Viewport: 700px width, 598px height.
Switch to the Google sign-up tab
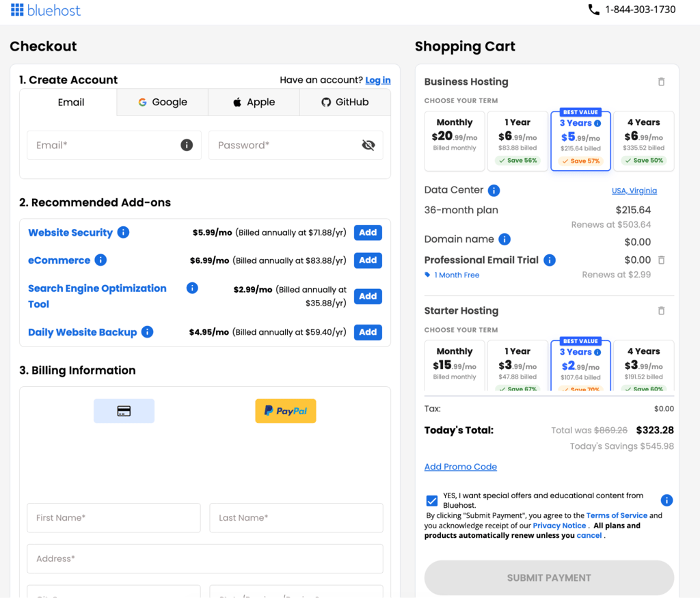pyautogui.click(x=163, y=103)
